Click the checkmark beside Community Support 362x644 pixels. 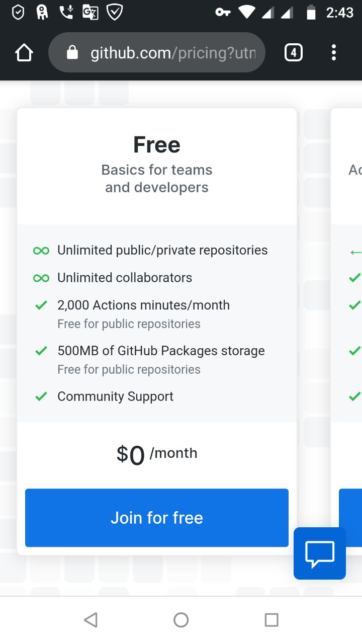click(41, 396)
